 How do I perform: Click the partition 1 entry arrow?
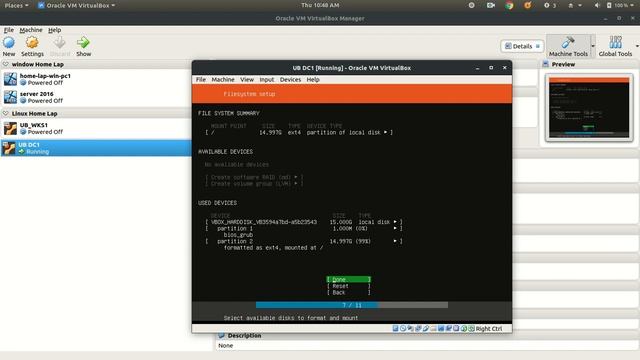coord(395,229)
